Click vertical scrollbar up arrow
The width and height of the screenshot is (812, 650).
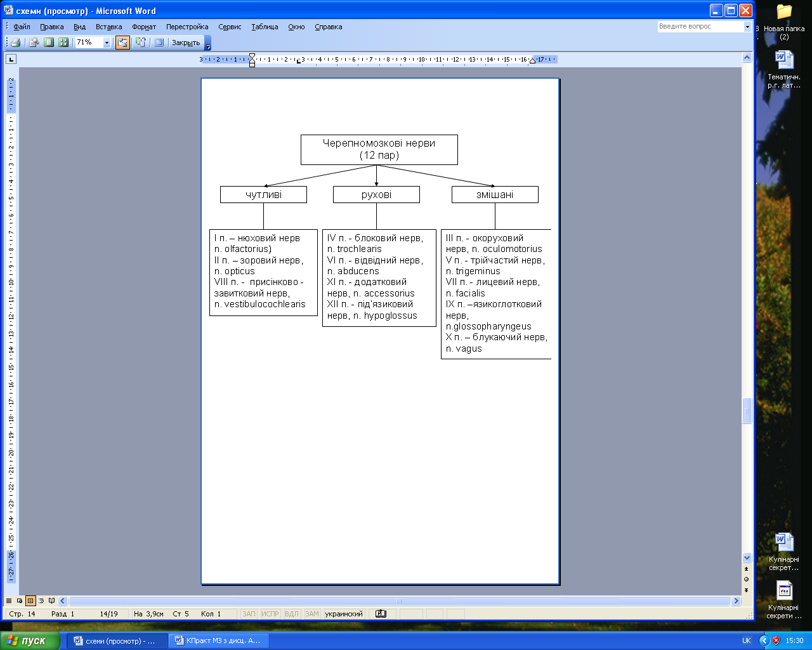[747, 58]
